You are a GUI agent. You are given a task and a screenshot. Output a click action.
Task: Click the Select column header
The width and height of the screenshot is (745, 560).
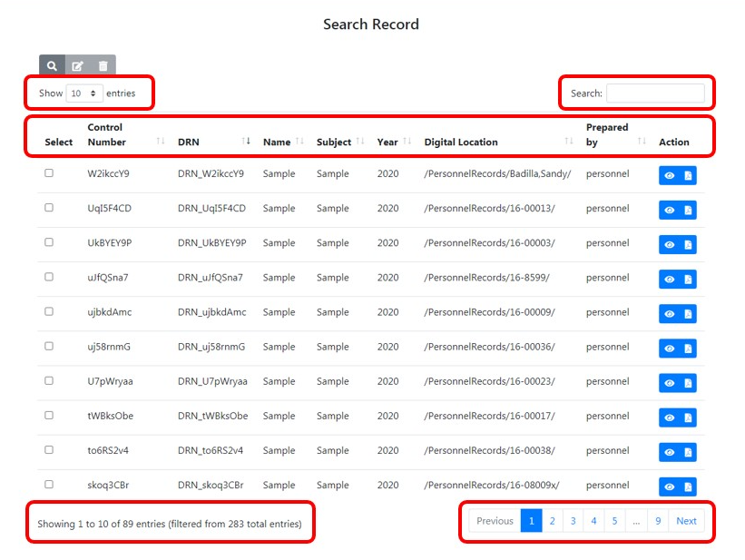point(59,142)
